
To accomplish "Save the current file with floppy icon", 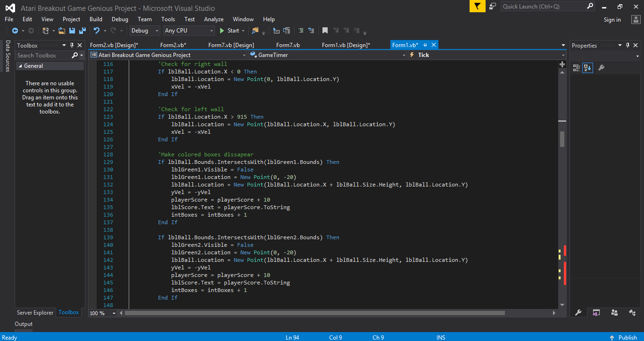I will (x=72, y=31).
